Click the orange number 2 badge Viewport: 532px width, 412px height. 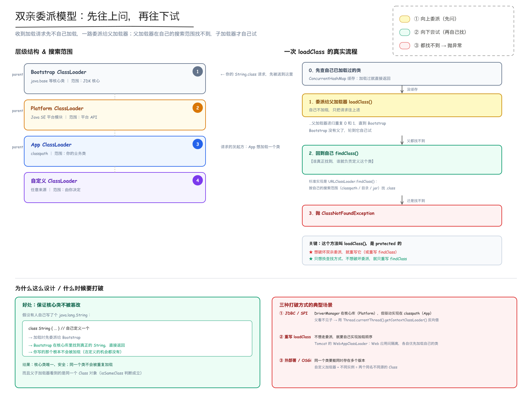coord(198,108)
